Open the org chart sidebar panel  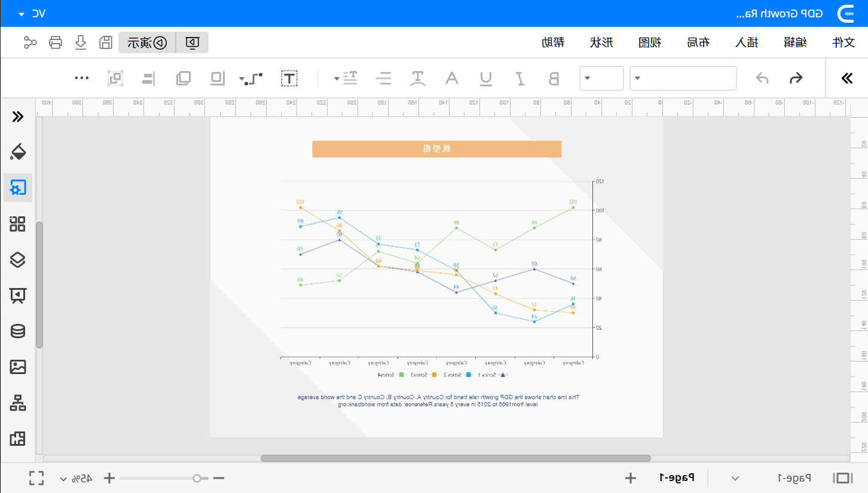point(18,403)
